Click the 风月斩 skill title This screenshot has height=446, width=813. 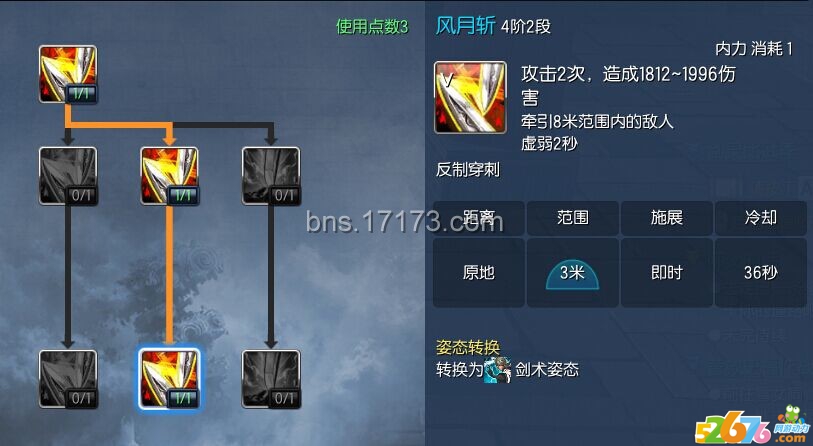(x=466, y=25)
